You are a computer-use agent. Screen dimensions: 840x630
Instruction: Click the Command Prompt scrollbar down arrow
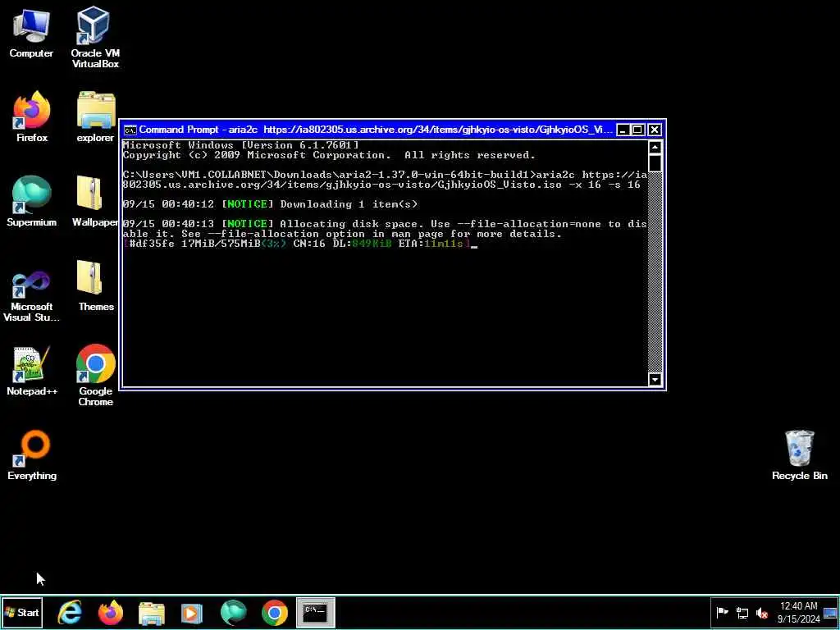pos(655,379)
